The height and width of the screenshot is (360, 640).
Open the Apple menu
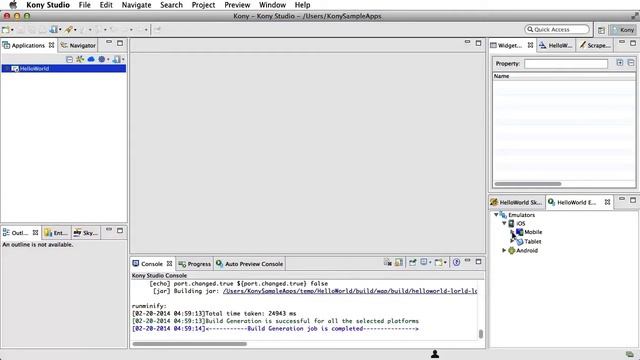point(13,5)
